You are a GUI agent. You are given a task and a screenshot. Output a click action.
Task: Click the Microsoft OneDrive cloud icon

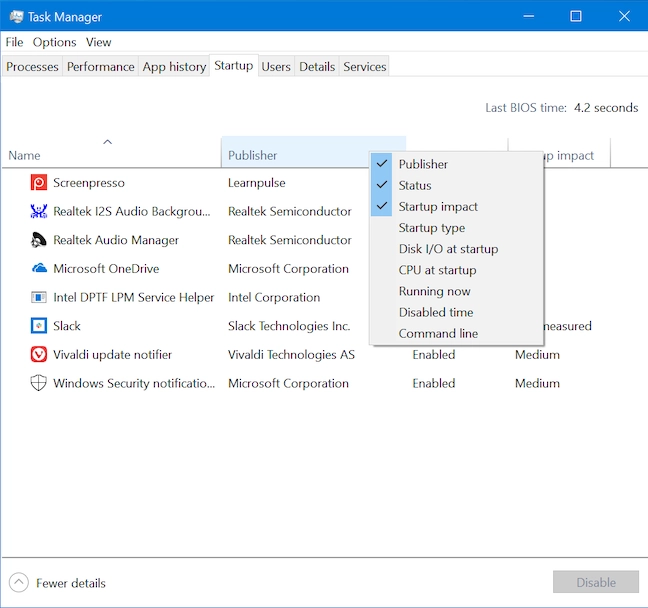(39, 268)
